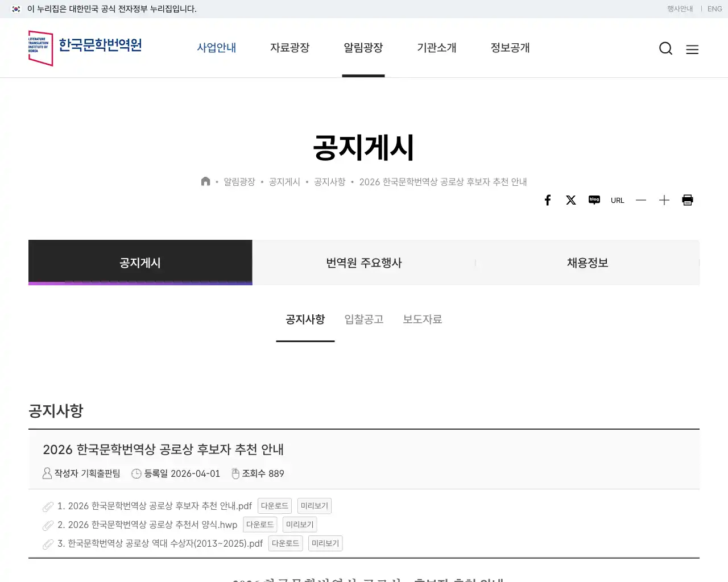Viewport: 728px width, 582px height.
Task: Increase font size with the plus icon
Action: click(x=664, y=199)
